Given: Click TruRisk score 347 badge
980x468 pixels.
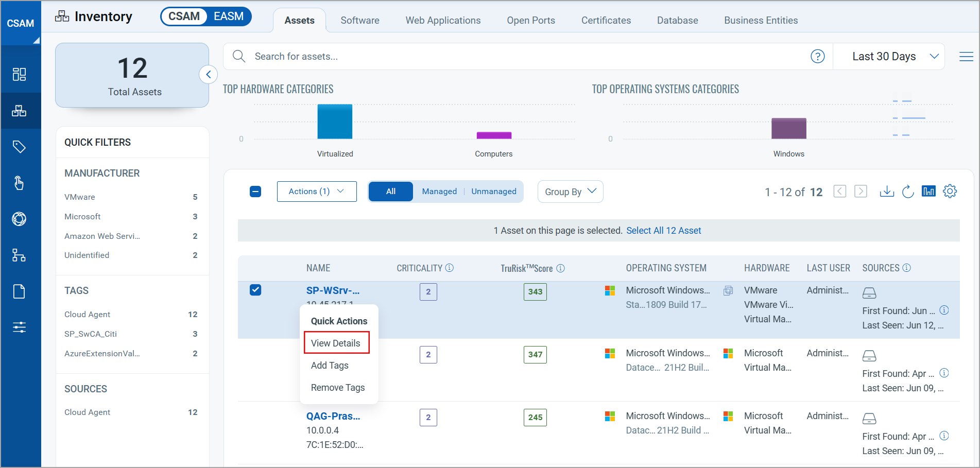Looking at the screenshot, I should [x=535, y=354].
